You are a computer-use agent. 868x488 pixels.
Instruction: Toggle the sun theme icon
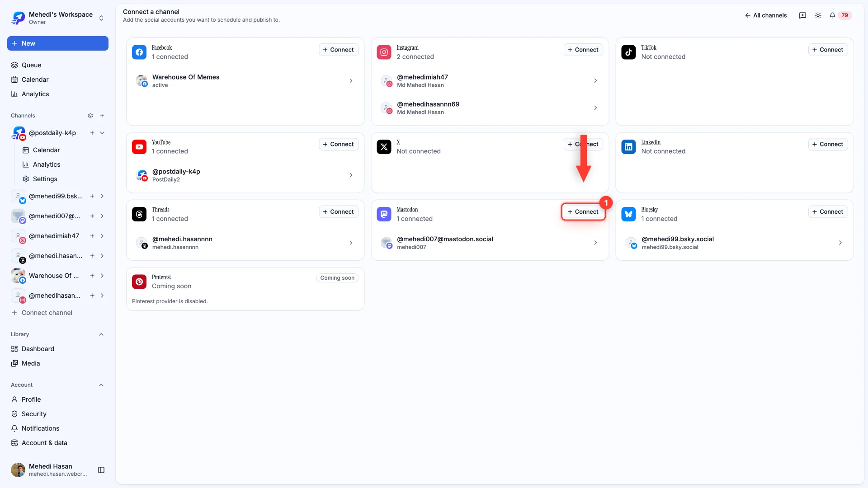tap(818, 15)
